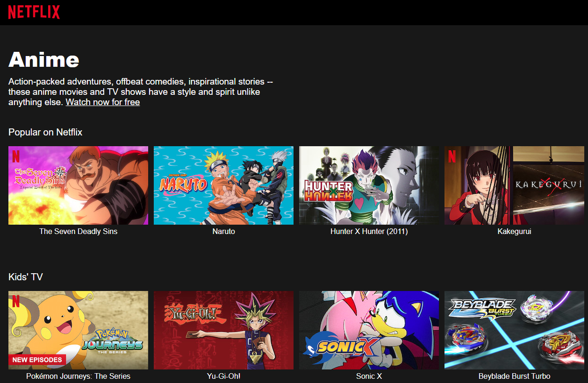Open the Watch now for free link

(103, 102)
